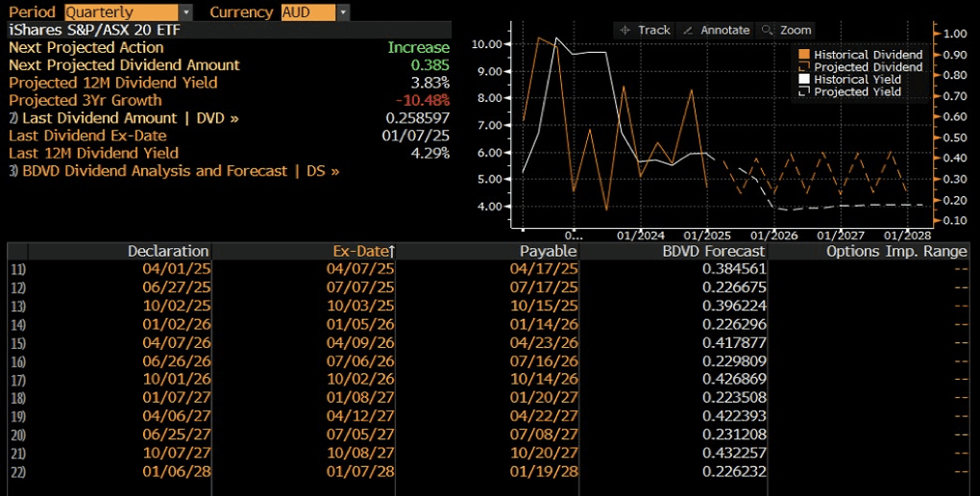The width and height of the screenshot is (980, 496).
Task: Sort by the BDVD Forecast column header
Action: pyautogui.click(x=714, y=252)
